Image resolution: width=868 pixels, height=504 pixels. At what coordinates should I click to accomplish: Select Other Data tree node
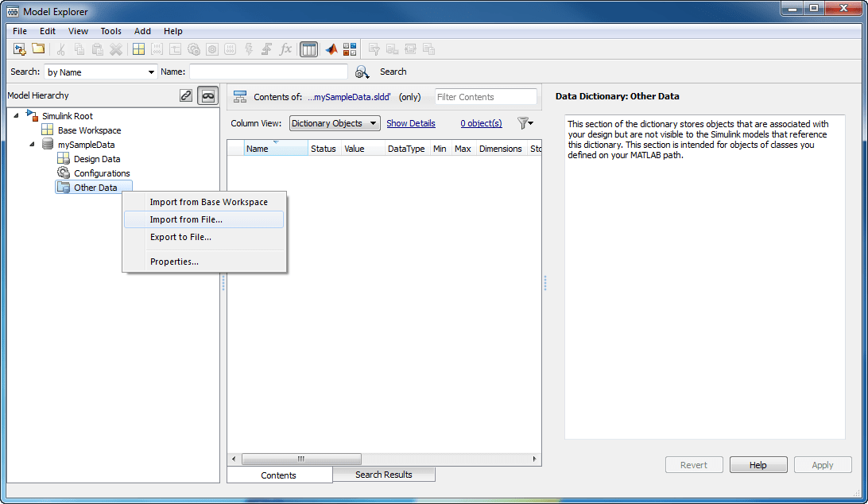coord(94,188)
